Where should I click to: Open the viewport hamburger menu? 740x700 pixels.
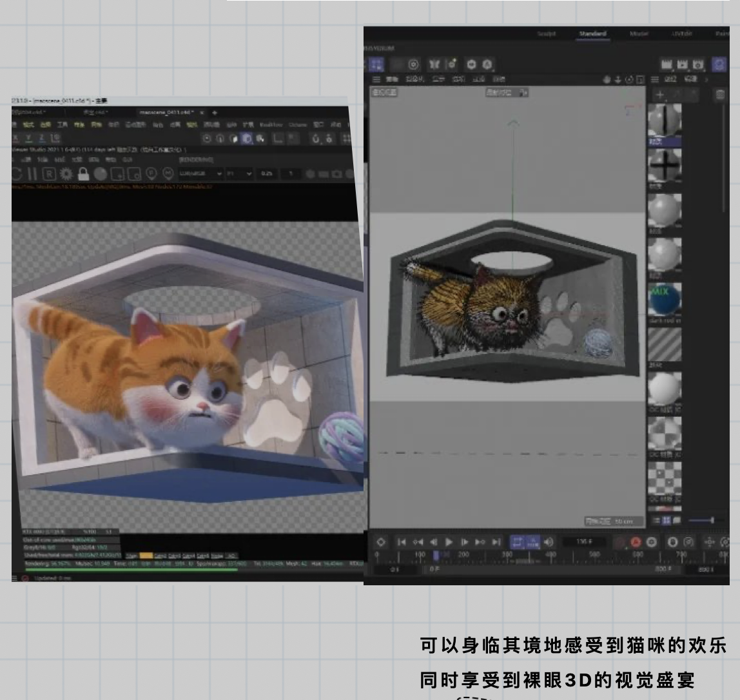tap(376, 79)
